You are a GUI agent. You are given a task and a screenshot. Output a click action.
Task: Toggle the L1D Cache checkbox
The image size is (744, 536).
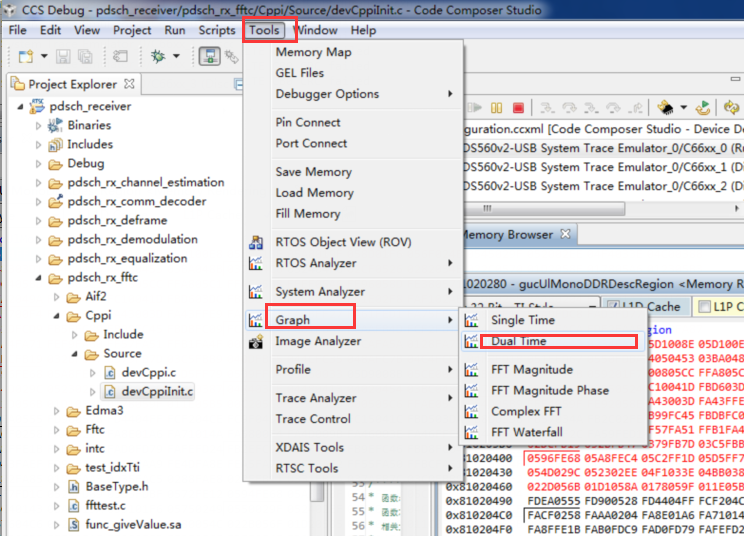click(x=613, y=307)
